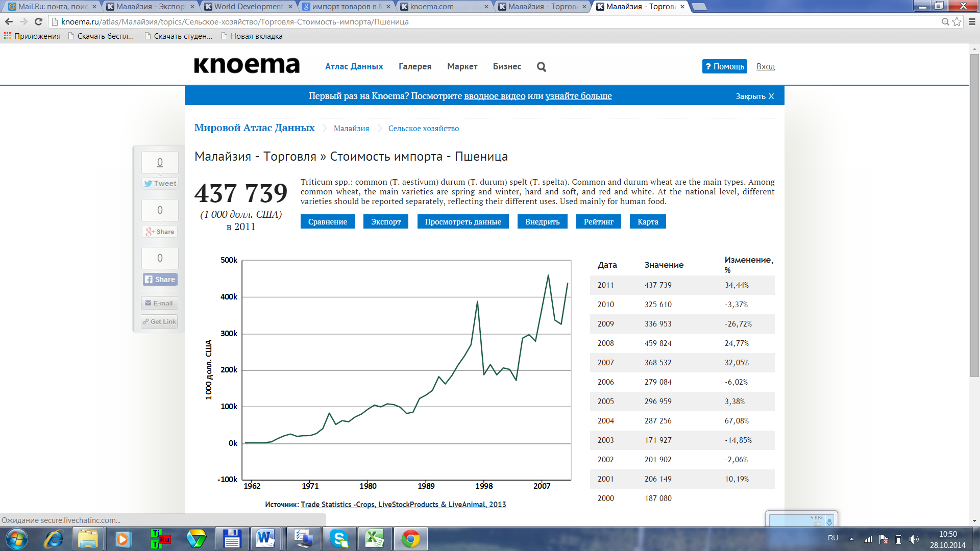Bookmark the page with the star icon

click(957, 21)
